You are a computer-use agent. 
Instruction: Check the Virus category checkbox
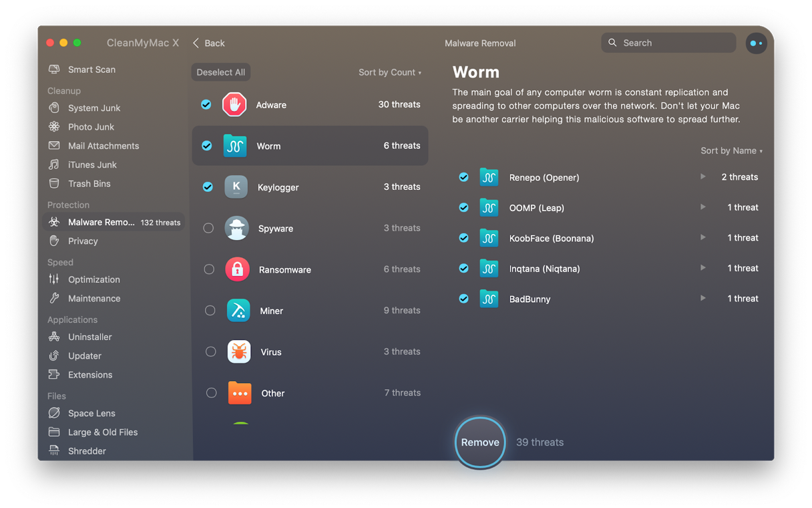210,352
